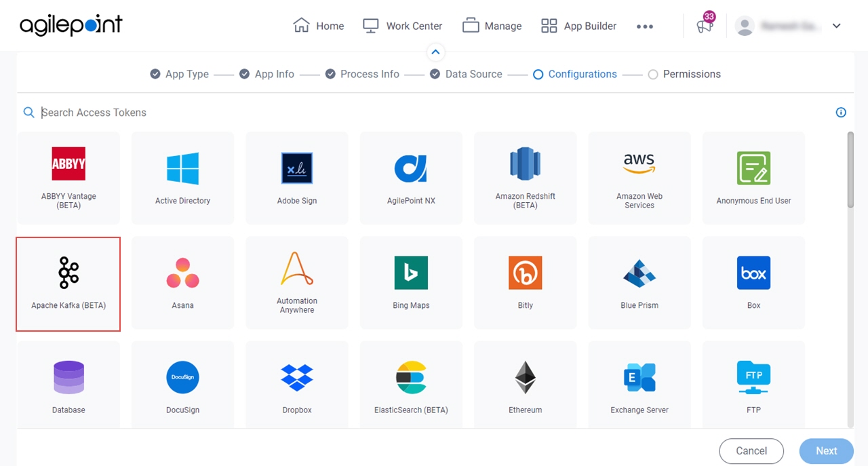The image size is (868, 466).
Task: Select the Adobe Sign icon
Action: 297,168
